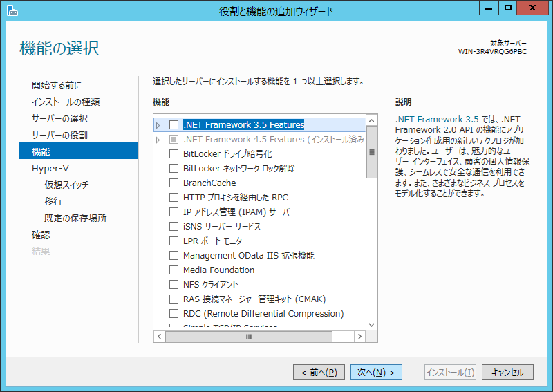Minimize the wizard window
Viewport: 553px width, 392px height.
click(x=489, y=8)
